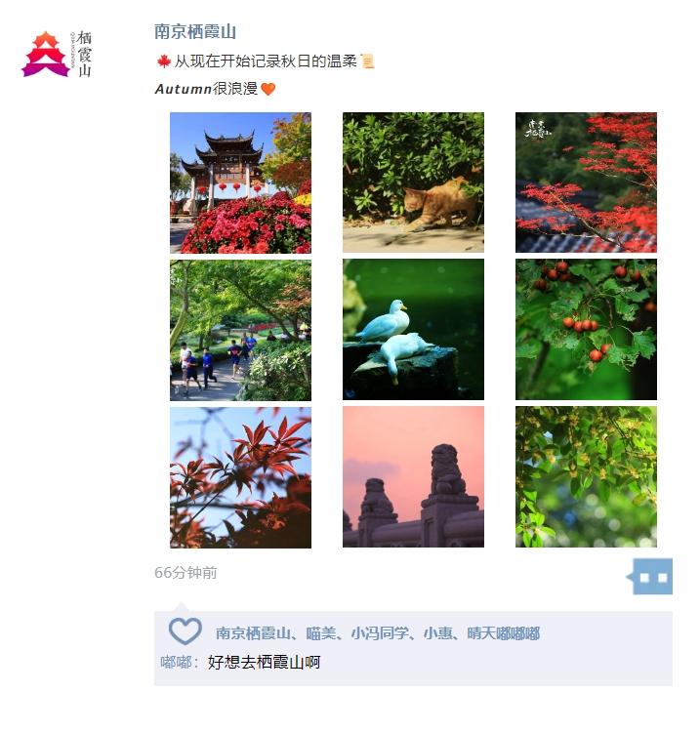Click the heart like icon
This screenshot has width=700, height=732.
[185, 630]
